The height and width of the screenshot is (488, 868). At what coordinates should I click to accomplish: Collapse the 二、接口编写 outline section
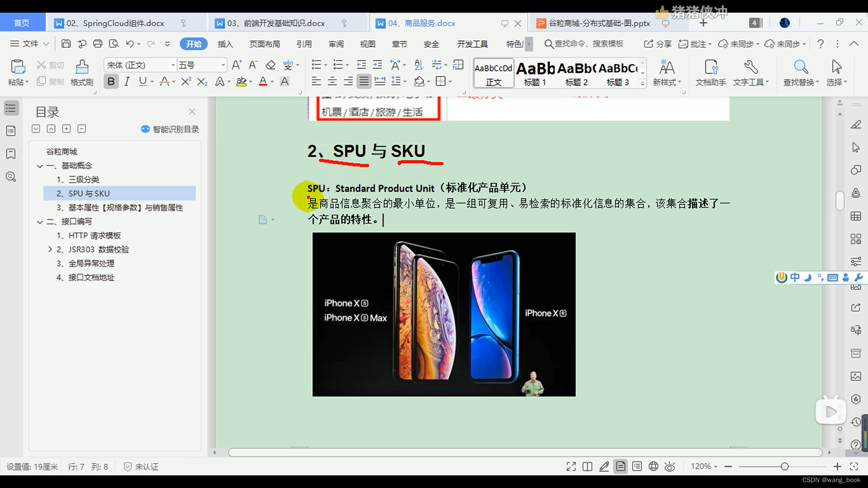tap(40, 222)
